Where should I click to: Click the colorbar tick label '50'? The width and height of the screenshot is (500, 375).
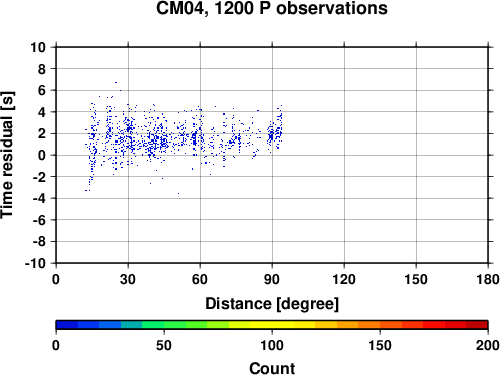[x=164, y=345]
